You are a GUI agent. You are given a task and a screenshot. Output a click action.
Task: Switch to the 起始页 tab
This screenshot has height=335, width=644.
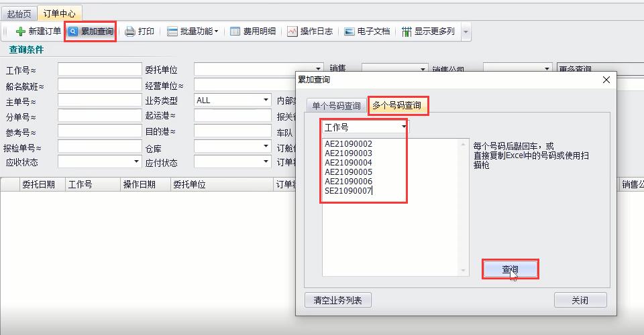[x=19, y=13]
